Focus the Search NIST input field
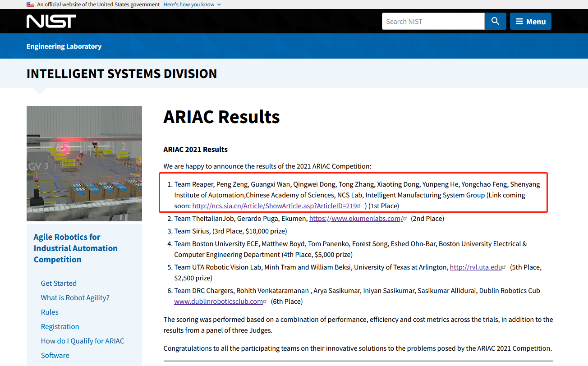 (x=433, y=21)
